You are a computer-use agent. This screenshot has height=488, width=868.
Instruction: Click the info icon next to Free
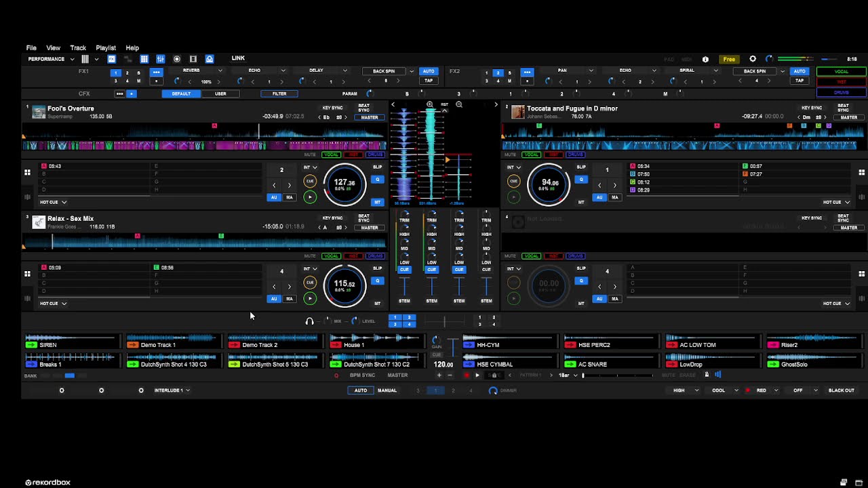point(705,59)
